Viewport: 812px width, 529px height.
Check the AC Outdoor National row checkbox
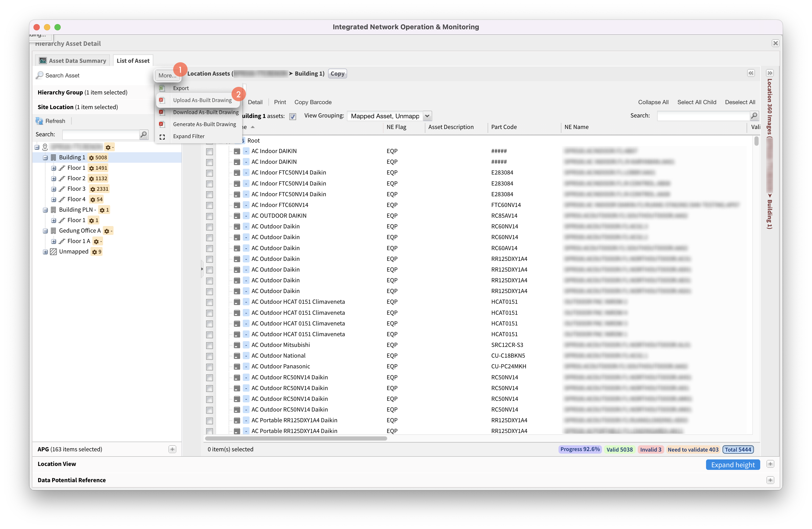(x=210, y=356)
